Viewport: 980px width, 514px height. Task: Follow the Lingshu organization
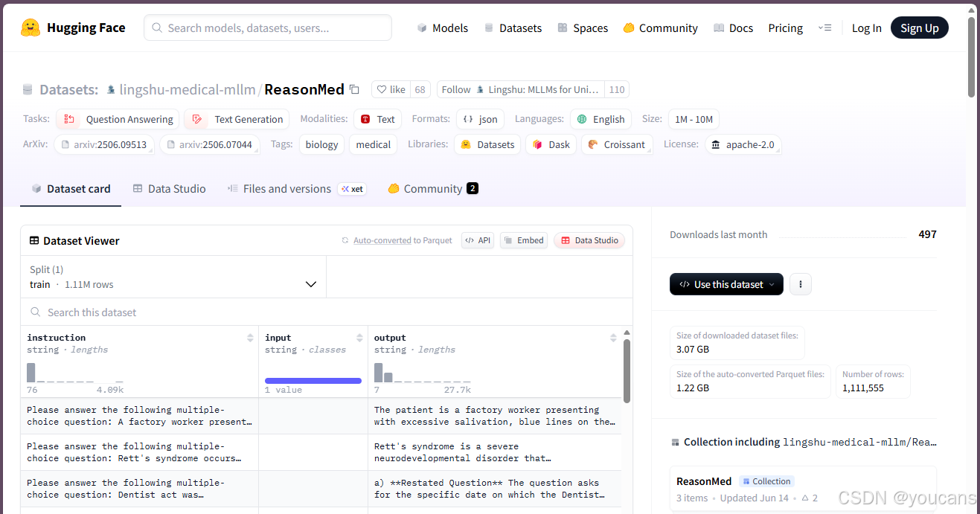point(520,90)
